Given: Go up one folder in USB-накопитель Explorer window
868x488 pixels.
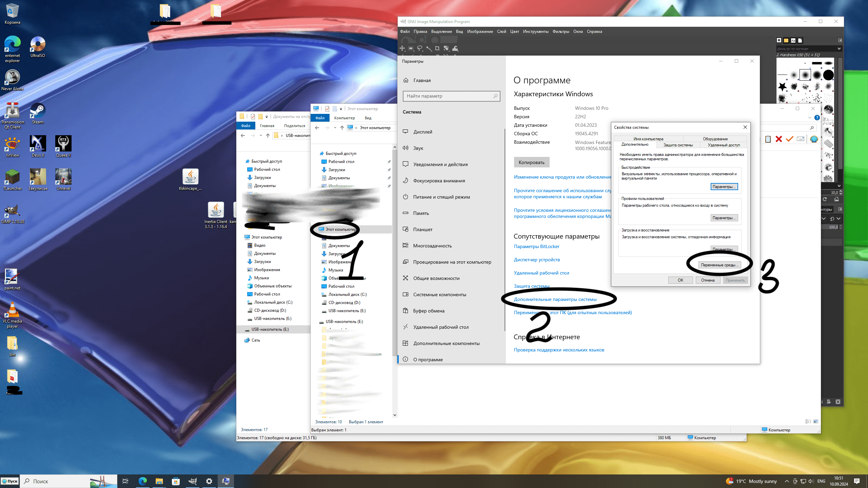Looking at the screenshot, I should (268, 136).
